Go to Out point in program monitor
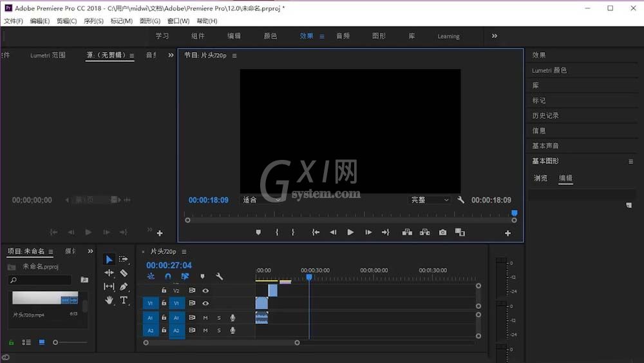The image size is (644, 363). point(385,233)
